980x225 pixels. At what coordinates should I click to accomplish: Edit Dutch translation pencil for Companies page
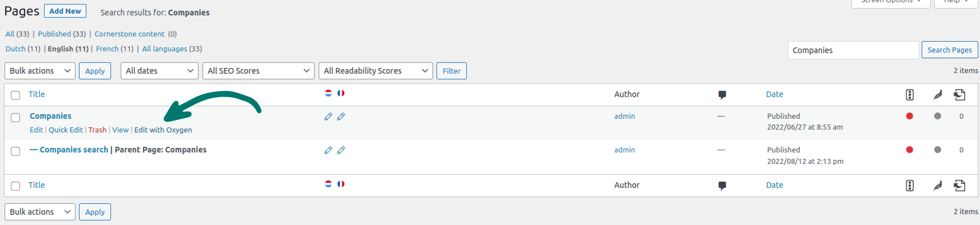point(328,117)
